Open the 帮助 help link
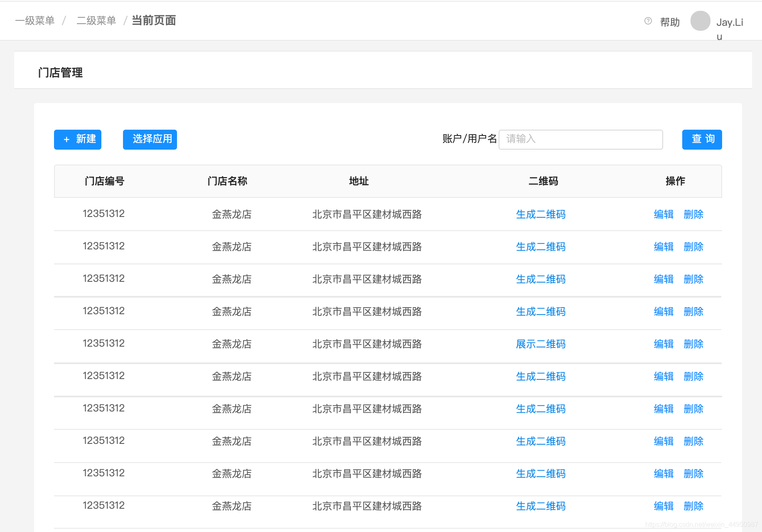762x532 pixels. (x=670, y=22)
